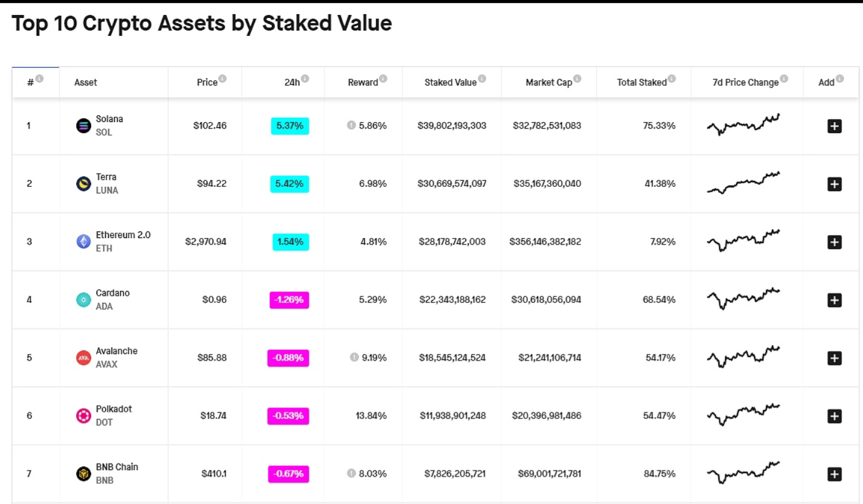Click info icon next to 24h header

[305, 79]
